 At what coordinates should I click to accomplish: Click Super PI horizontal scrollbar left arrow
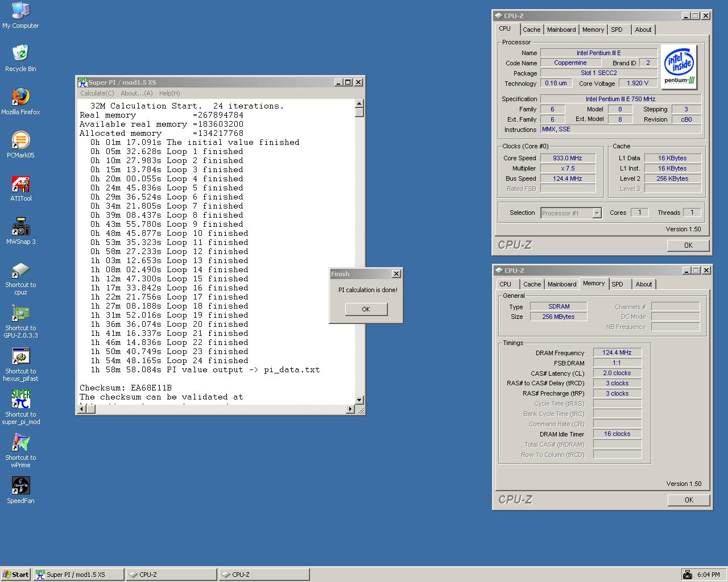[82, 409]
